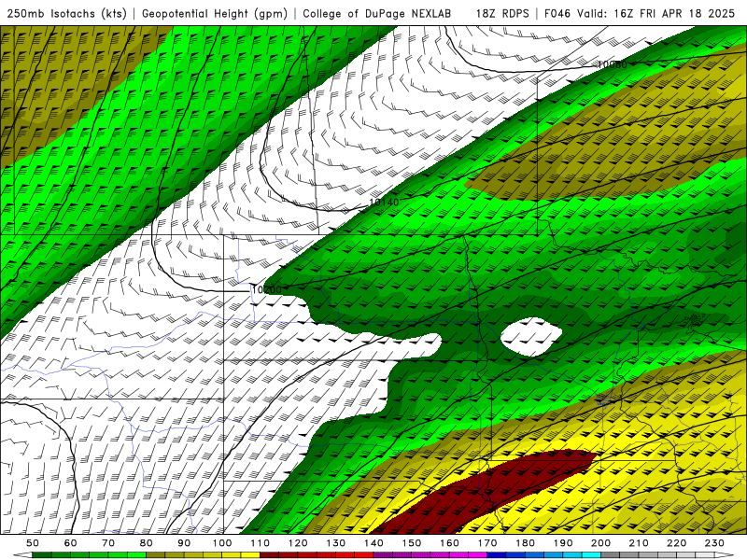
Task: Select the dark red swatch right of 110
Action: pos(270,555)
